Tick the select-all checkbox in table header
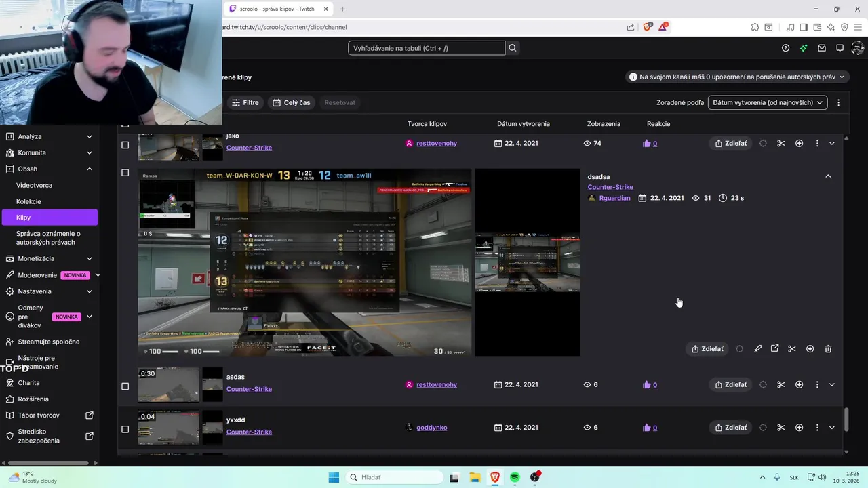868x488 pixels. coord(125,125)
